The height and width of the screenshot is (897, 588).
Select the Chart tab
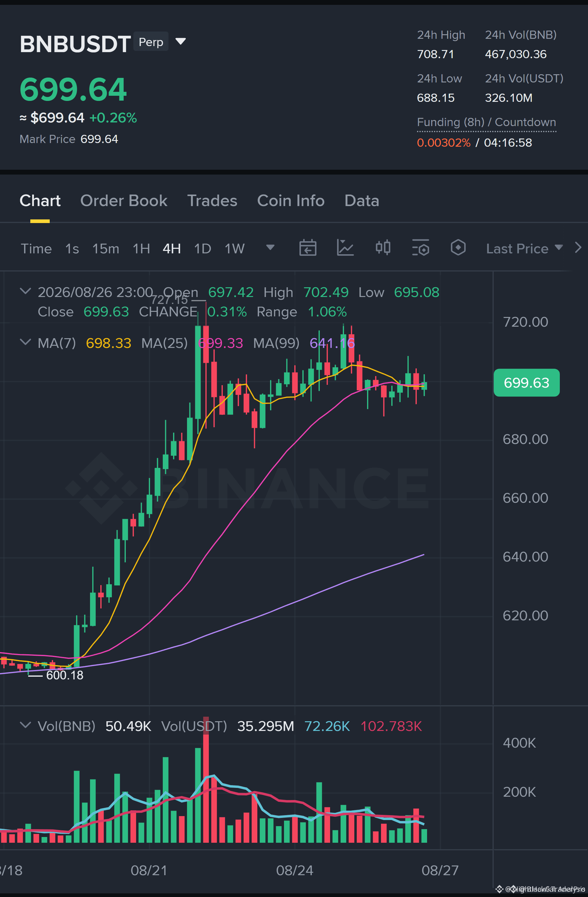pos(40,201)
